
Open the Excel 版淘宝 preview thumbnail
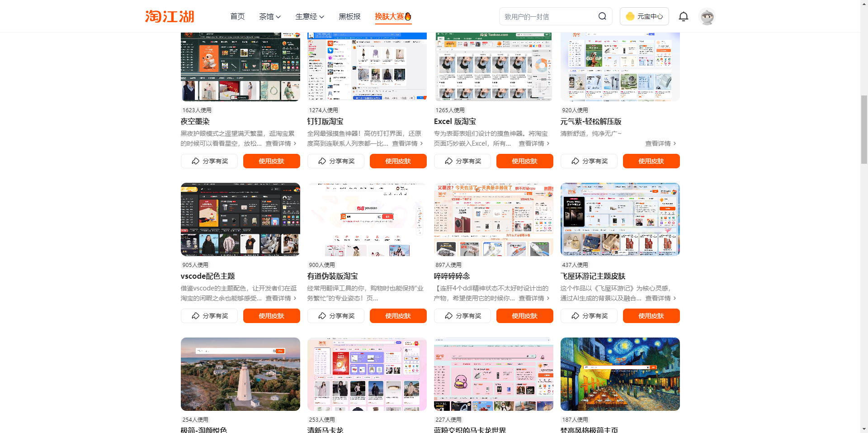494,67
